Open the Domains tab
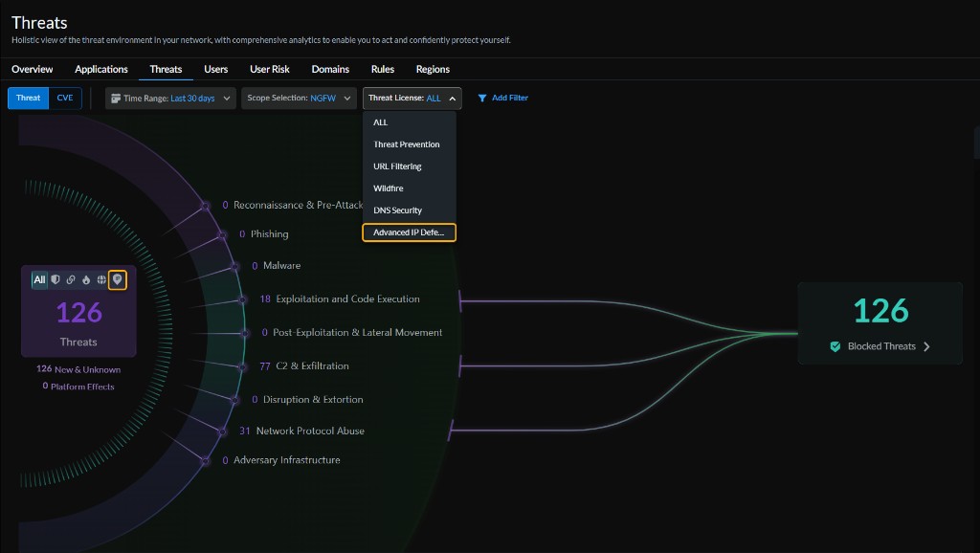This screenshot has height=553, width=980. point(330,69)
